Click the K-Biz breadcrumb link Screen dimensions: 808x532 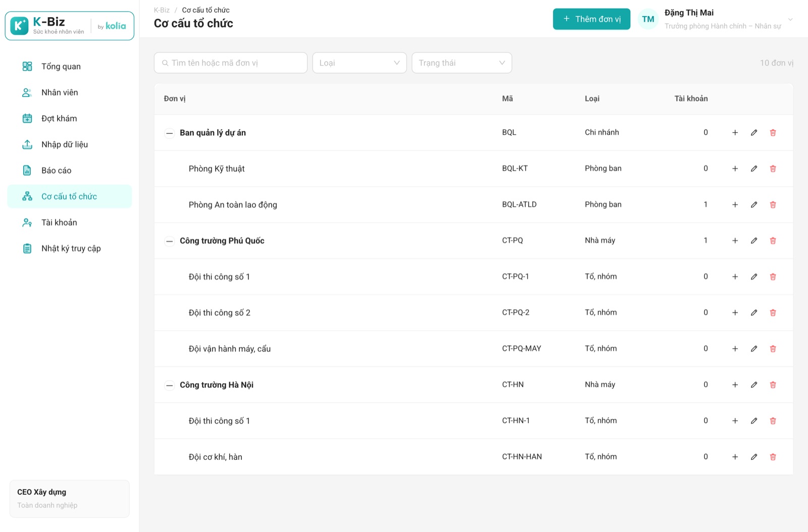[x=162, y=10]
